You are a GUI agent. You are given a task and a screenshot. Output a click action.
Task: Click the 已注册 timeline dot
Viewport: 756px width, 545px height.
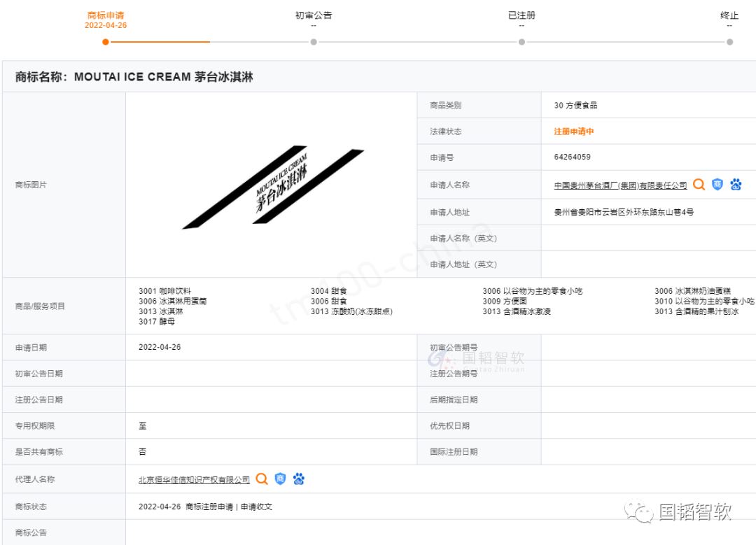pyautogui.click(x=521, y=42)
